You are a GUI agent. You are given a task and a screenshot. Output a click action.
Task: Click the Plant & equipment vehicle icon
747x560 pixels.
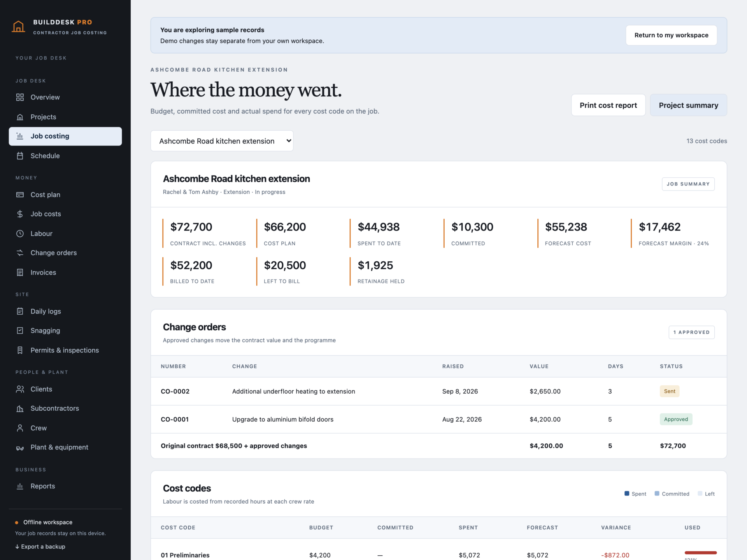click(20, 448)
